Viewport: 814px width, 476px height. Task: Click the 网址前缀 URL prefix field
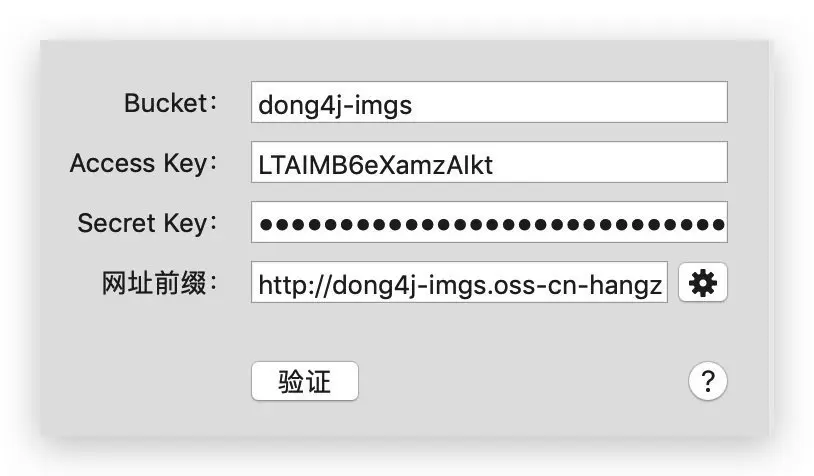(459, 285)
